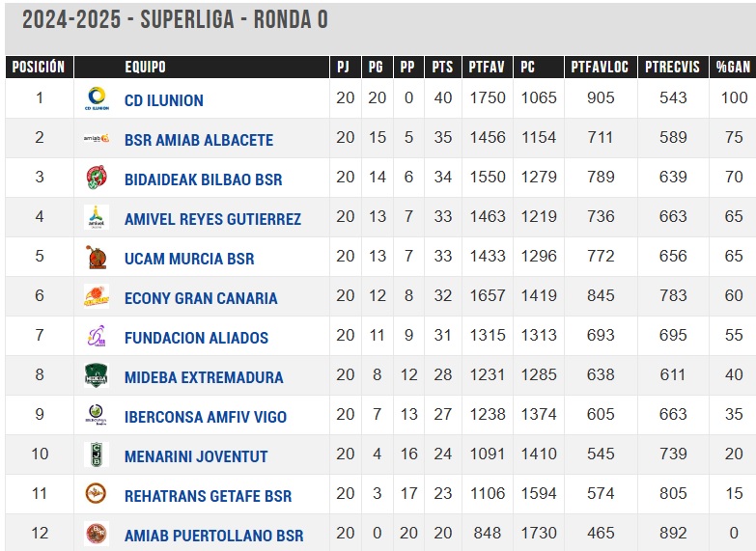Click the Amivel Reyes Gutierrez logo
The image size is (756, 551).
click(97, 217)
